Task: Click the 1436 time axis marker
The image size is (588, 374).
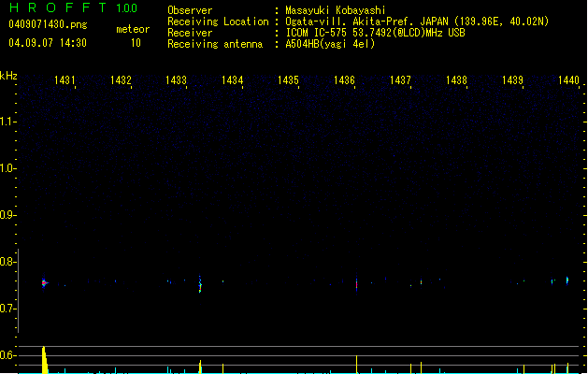Action: pyautogui.click(x=344, y=80)
